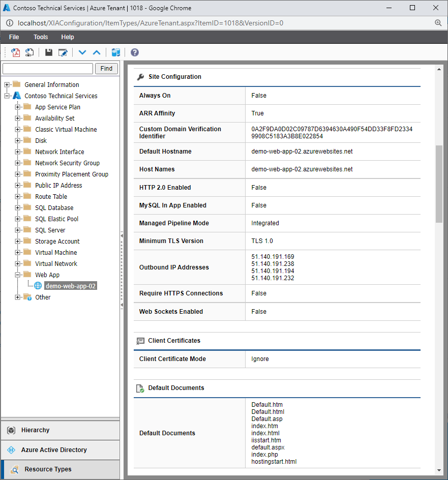Viewport: 448px width, 480px height.
Task: Select demo-web-app-02 in the tree
Action: click(71, 286)
